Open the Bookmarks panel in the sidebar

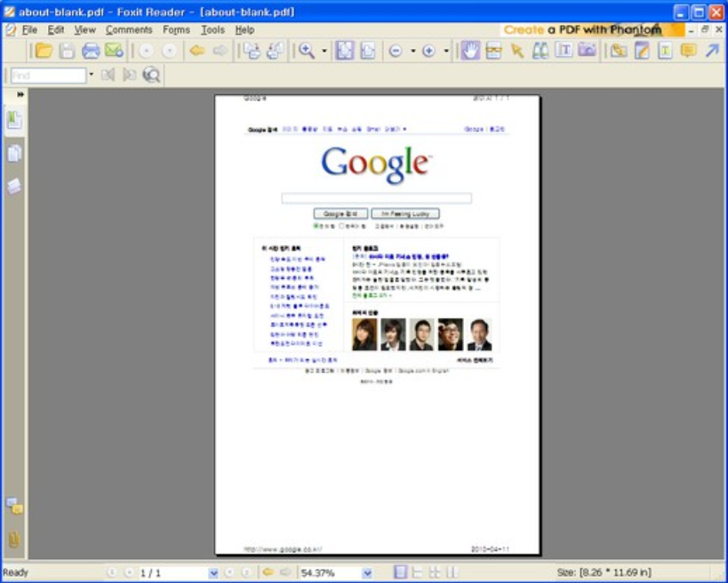pyautogui.click(x=14, y=120)
